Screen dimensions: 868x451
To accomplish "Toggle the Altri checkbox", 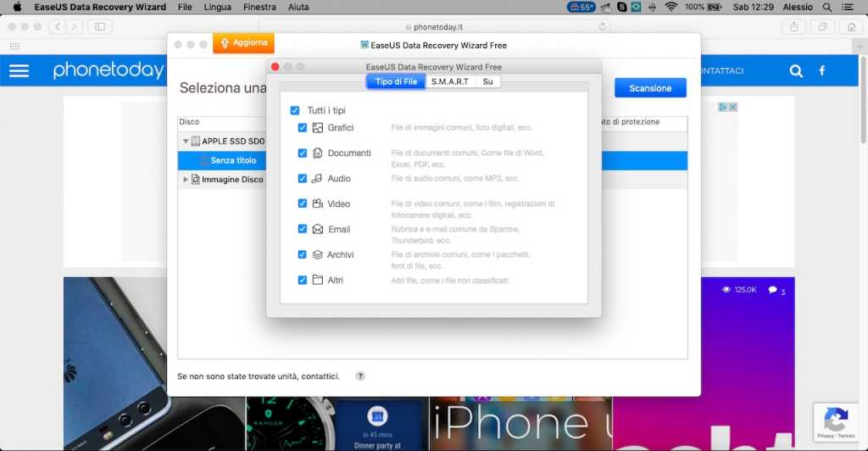I will 303,281.
